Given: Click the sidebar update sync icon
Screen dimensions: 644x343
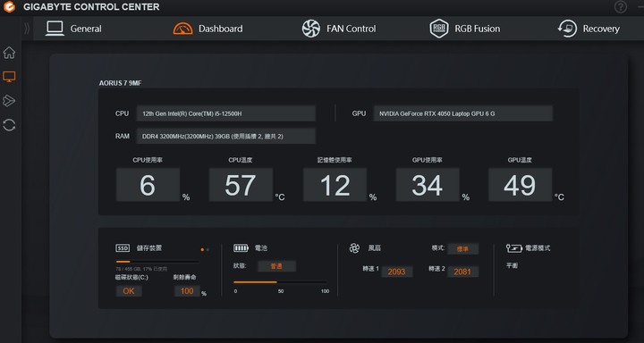Looking at the screenshot, I should (x=9, y=125).
